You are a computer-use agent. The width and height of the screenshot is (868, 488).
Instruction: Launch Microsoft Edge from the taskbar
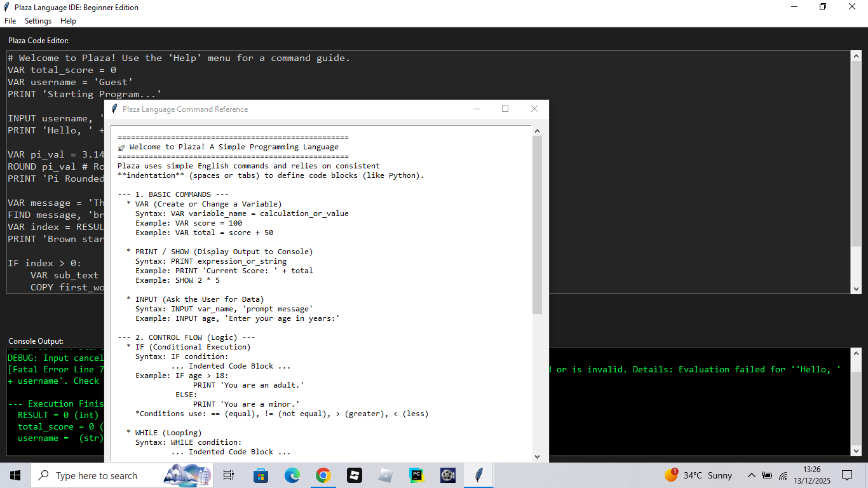click(292, 475)
